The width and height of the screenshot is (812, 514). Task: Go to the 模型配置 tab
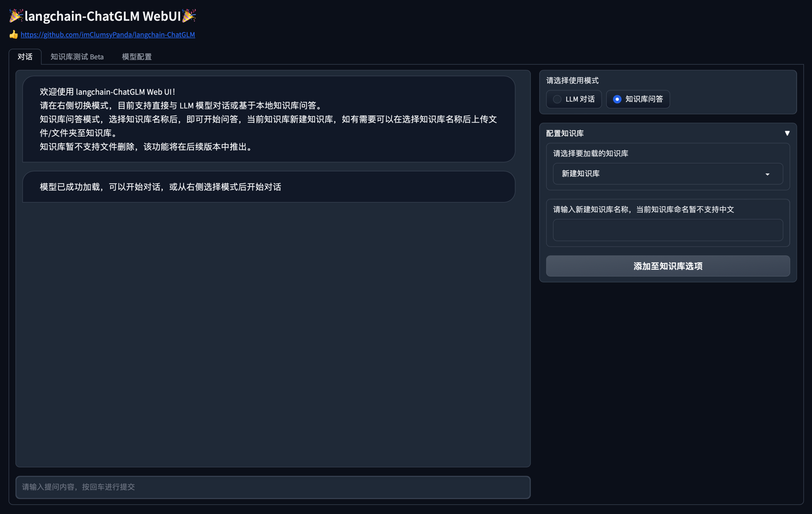click(136, 57)
